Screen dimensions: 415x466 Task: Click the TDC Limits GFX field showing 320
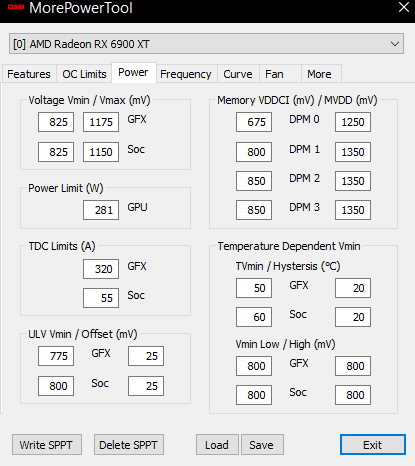pyautogui.click(x=101, y=269)
